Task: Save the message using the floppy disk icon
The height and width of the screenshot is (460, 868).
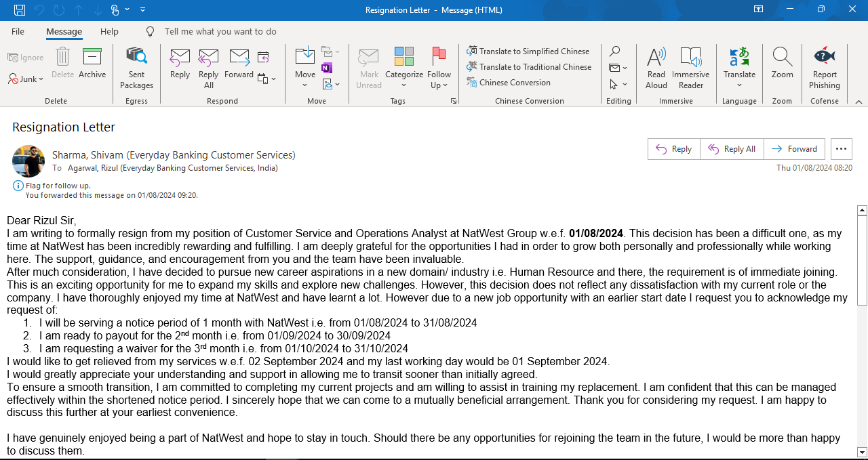Action: coord(20,9)
